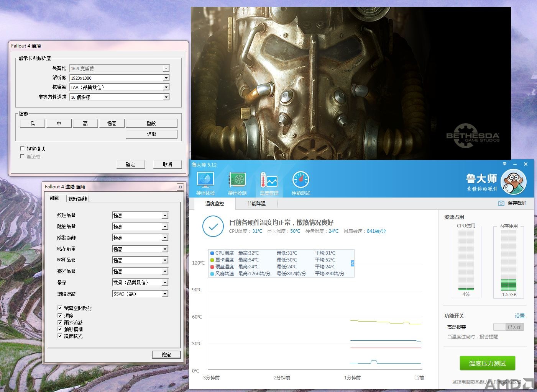Select the 节能降温 energy saving tab
The width and height of the screenshot is (537, 392).
click(256, 203)
